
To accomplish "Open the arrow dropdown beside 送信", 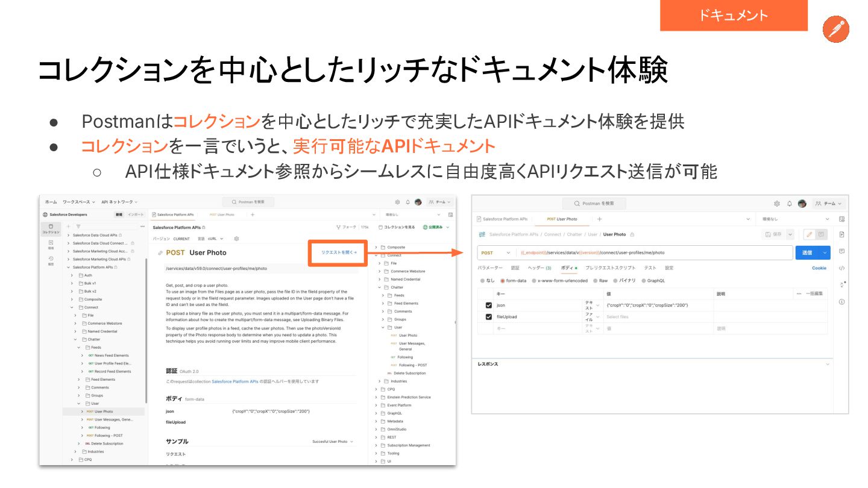I will point(825,253).
